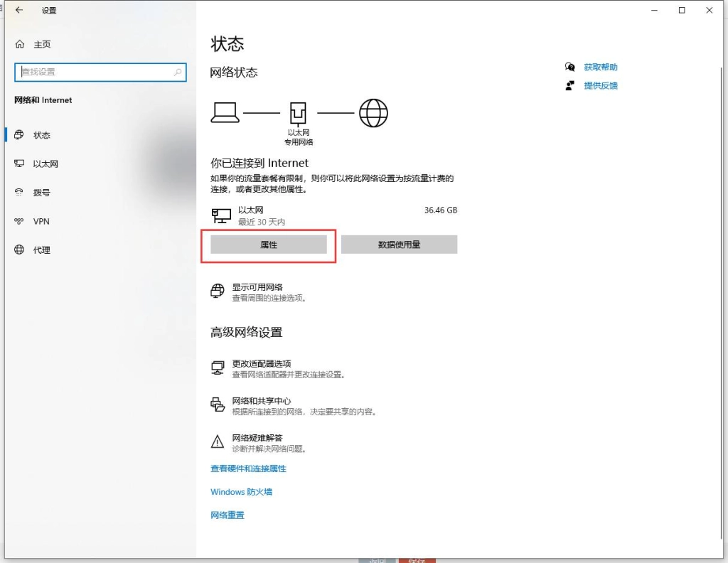The height and width of the screenshot is (563, 728).
Task: Click the home icon next to 主页
Action: point(20,44)
